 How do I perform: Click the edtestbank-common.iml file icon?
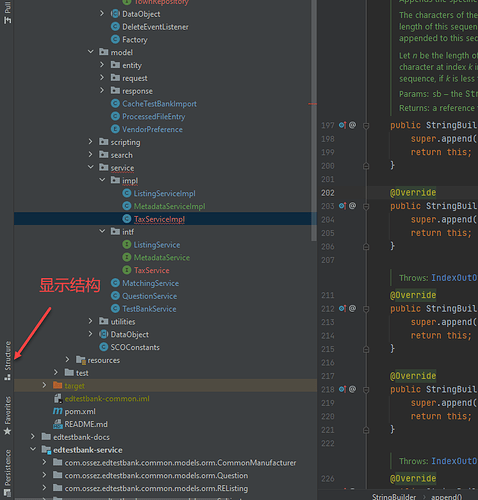point(58,398)
